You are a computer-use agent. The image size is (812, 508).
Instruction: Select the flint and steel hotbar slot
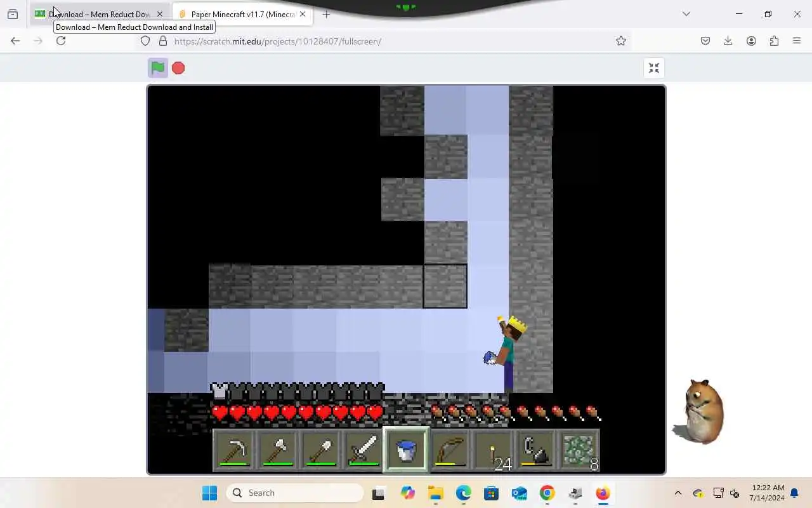(536, 450)
